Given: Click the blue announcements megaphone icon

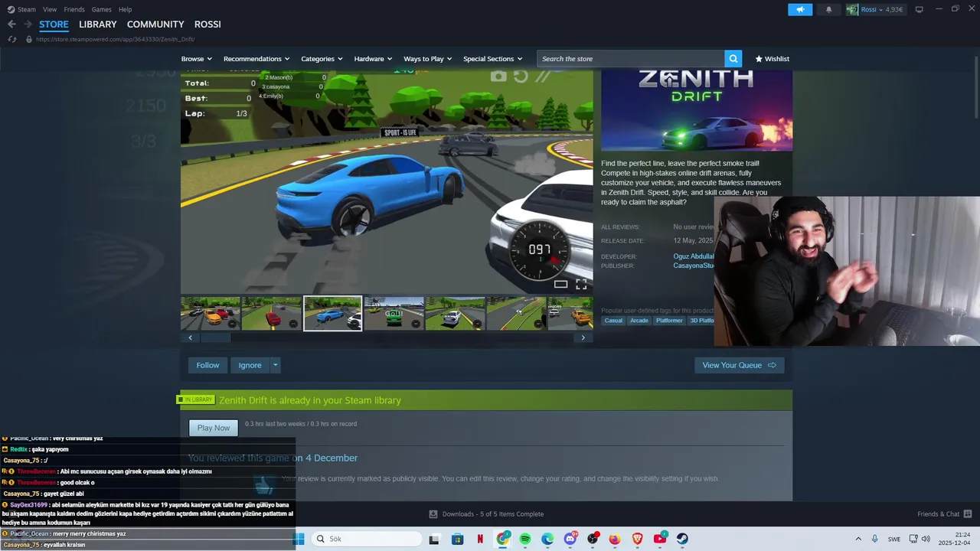Looking at the screenshot, I should pyautogui.click(x=800, y=9).
